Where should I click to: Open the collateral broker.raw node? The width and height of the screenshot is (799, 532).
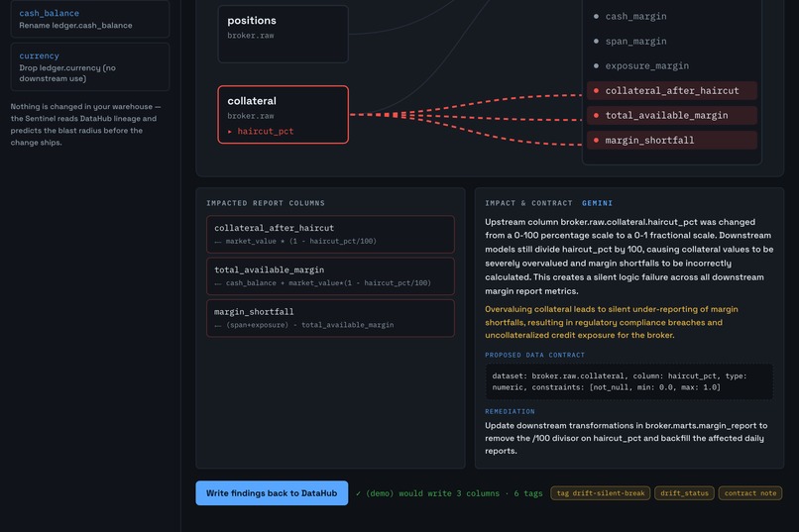(x=283, y=115)
